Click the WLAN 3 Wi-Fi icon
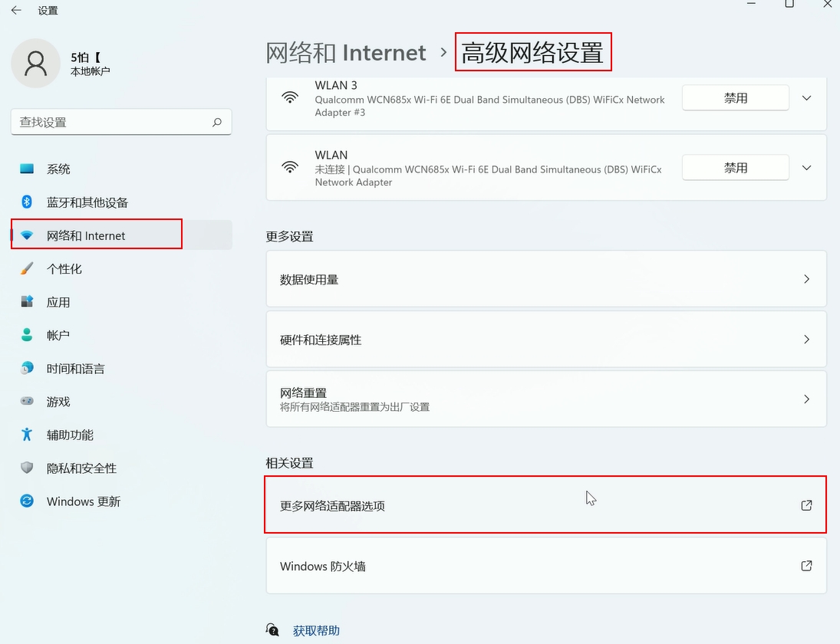 (290, 97)
